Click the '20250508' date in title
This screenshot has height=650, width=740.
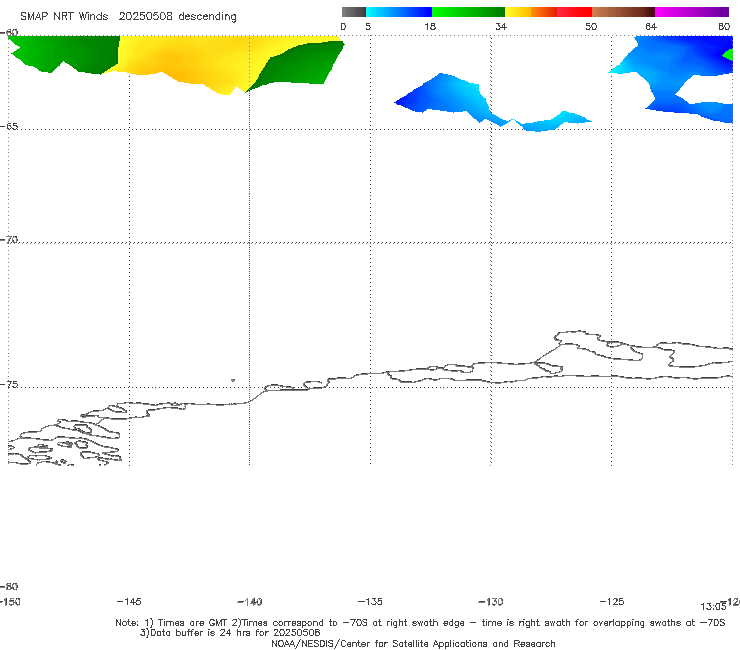coord(145,17)
